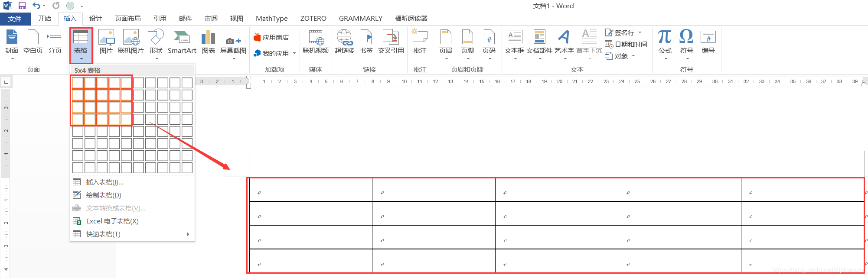Open 联机图片 online pictures
This screenshot has width=868, height=278.
pos(131,42)
